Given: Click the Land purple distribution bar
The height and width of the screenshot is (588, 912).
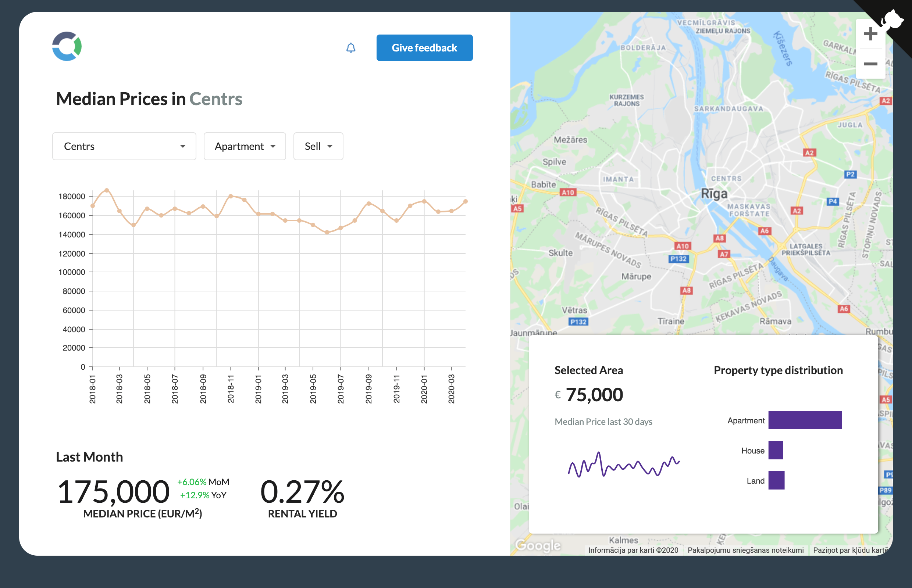Looking at the screenshot, I should click(776, 480).
